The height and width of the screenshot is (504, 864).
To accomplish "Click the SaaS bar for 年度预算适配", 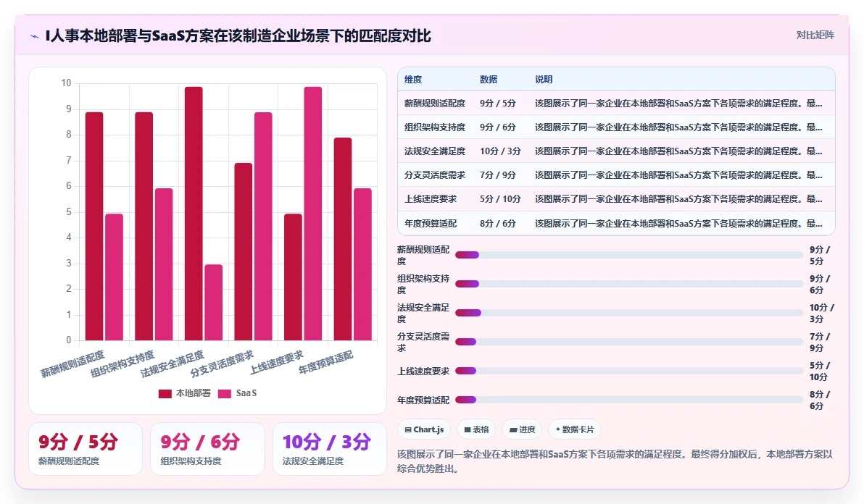I will pos(362,264).
